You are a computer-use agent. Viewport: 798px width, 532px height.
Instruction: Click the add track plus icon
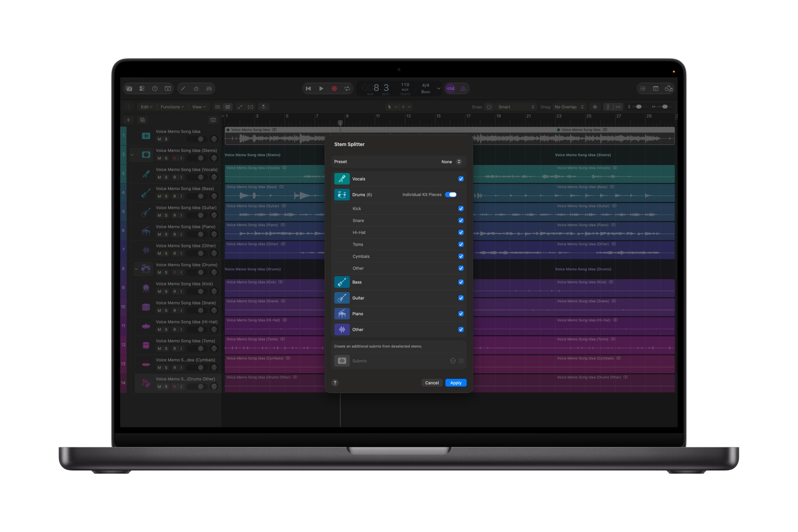click(128, 120)
